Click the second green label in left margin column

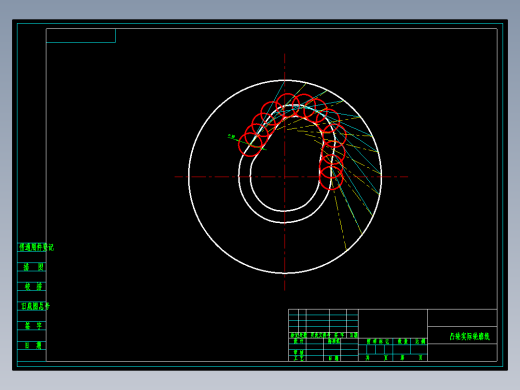coord(33,267)
